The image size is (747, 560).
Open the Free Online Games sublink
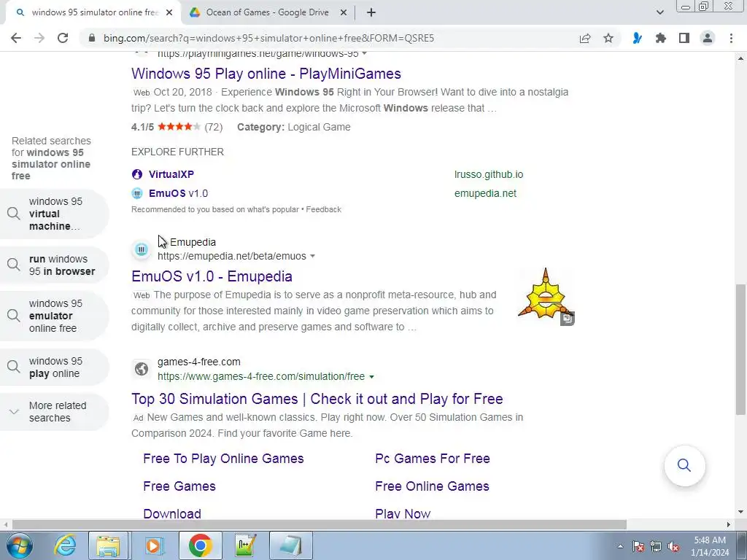pos(432,486)
